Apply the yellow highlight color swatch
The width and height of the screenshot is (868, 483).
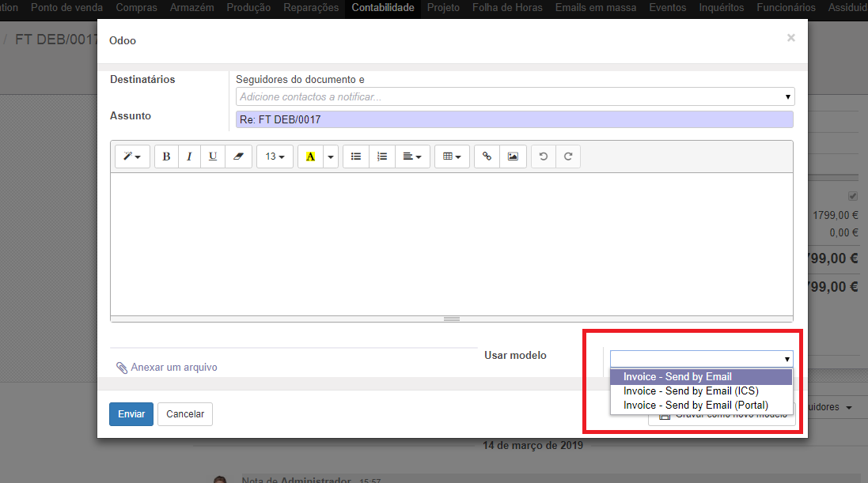pyautogui.click(x=310, y=157)
